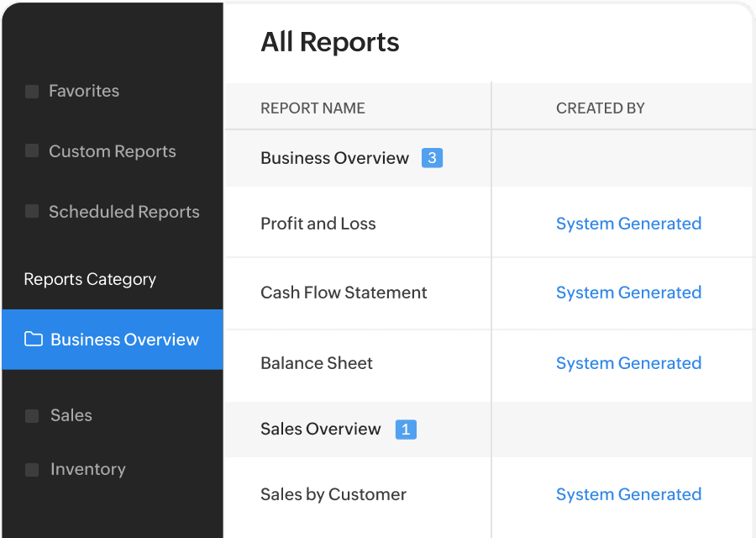The image size is (756, 538).
Task: Click the blue count badge 3
Action: [432, 158]
